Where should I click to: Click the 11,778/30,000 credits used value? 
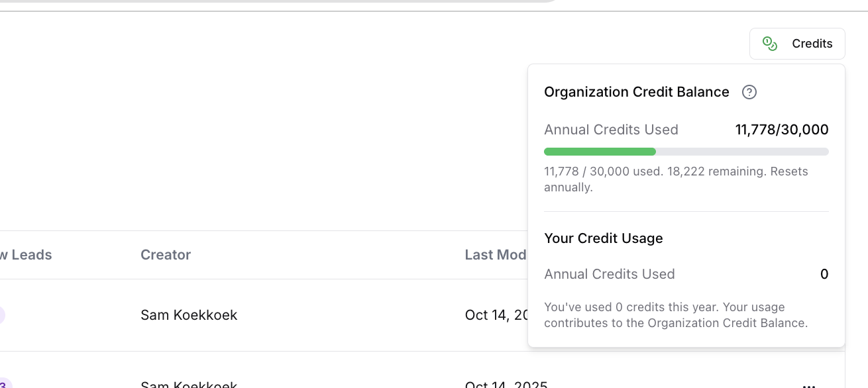click(x=782, y=130)
